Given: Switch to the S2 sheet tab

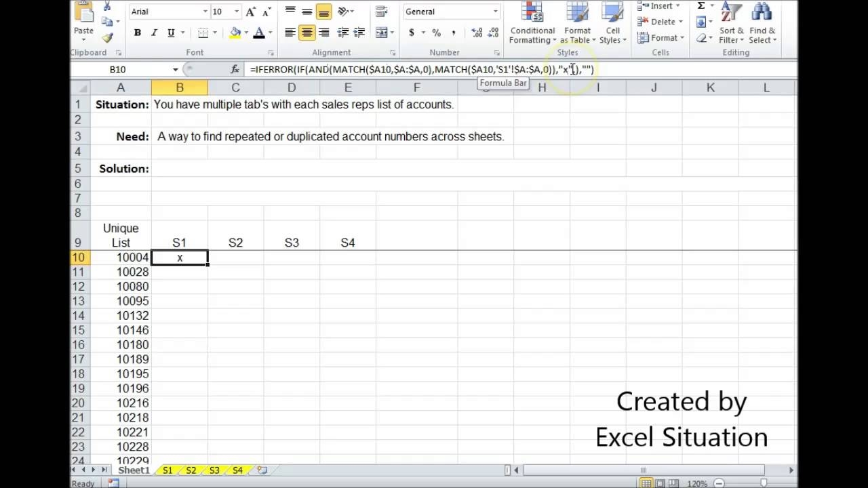Looking at the screenshot, I should click(191, 470).
